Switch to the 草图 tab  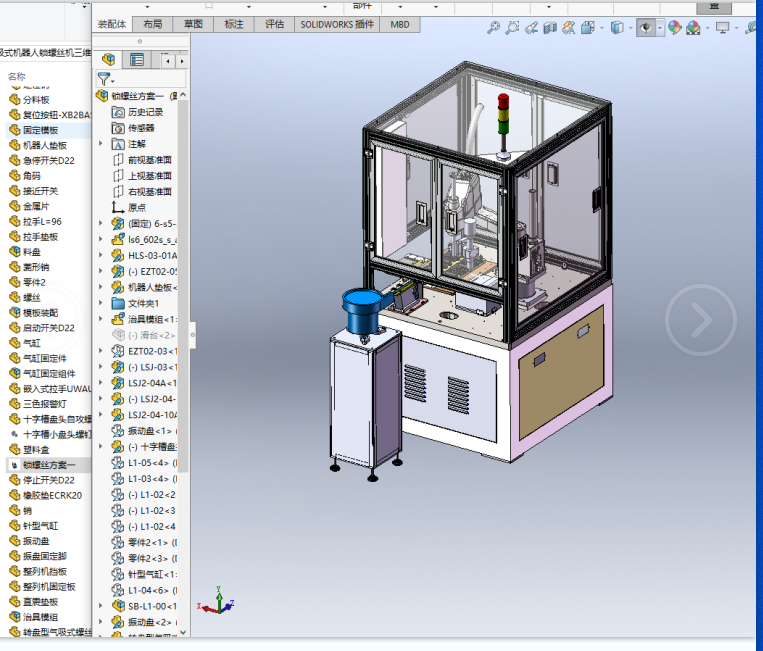tap(193, 24)
